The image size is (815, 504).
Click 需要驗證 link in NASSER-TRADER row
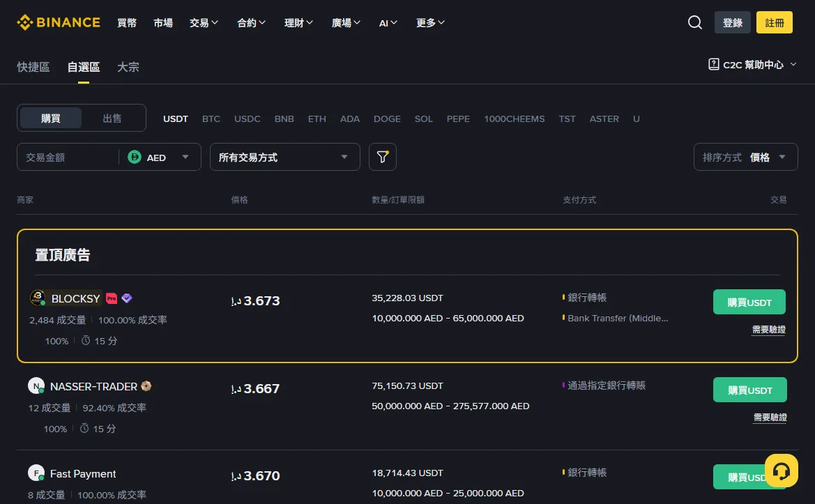pos(770,418)
